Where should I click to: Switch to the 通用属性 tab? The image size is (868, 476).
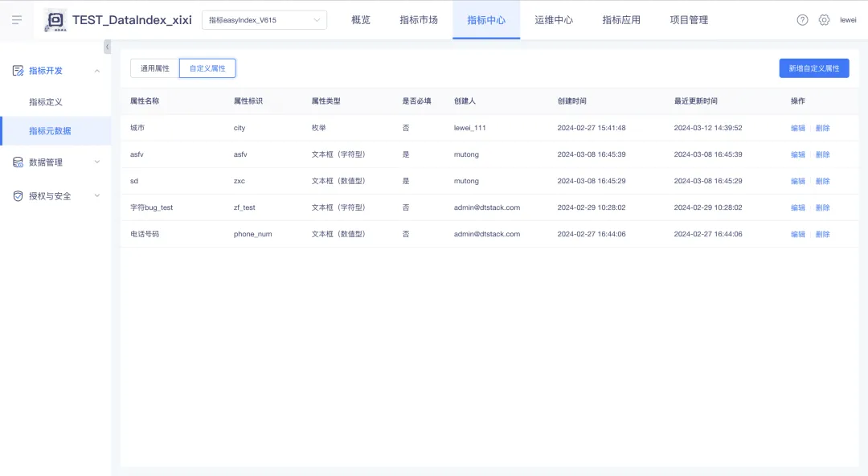coord(155,68)
